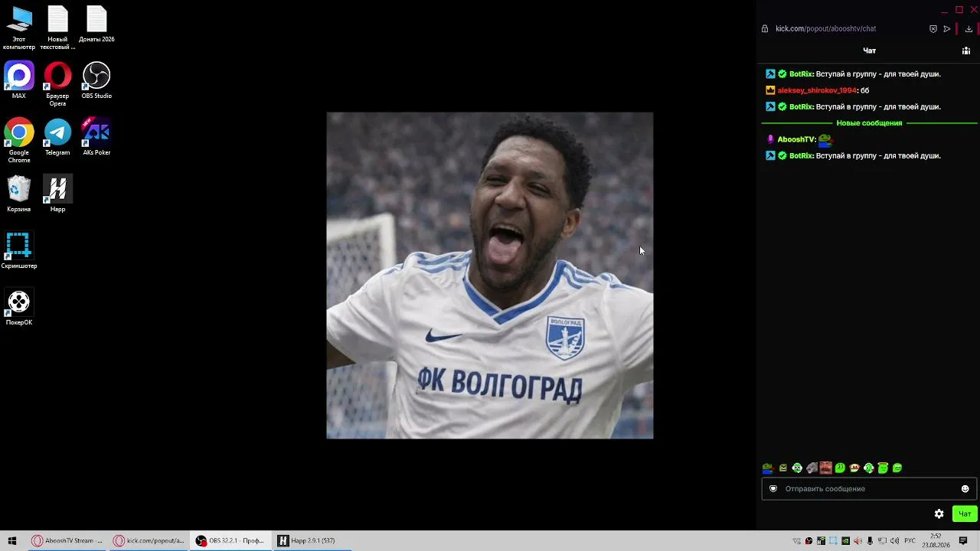Select the Этот компьютер desktop icon
This screenshot has height=551, width=980.
pos(19,28)
